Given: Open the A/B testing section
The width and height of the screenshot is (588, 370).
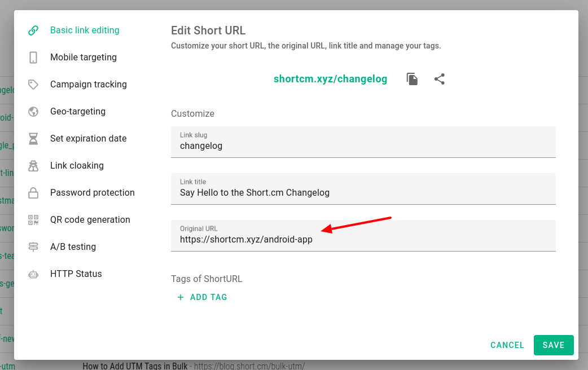Looking at the screenshot, I should pyautogui.click(x=73, y=247).
